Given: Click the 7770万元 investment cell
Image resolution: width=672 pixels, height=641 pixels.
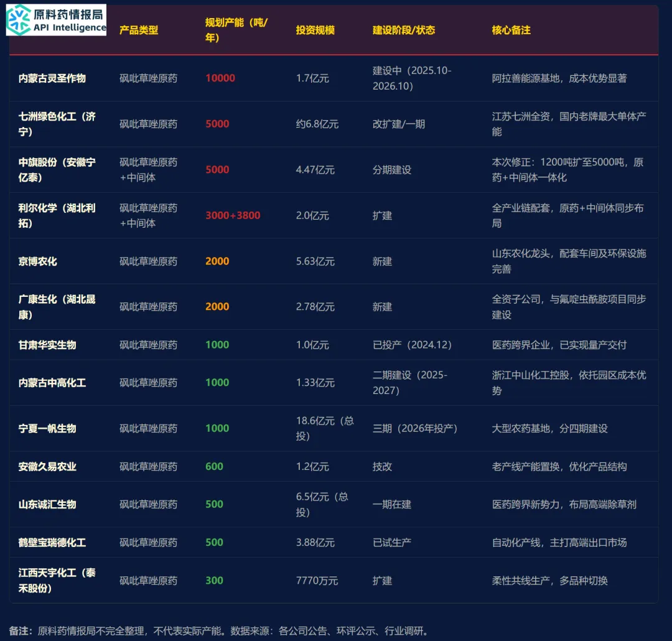Looking at the screenshot, I should pos(317,581).
